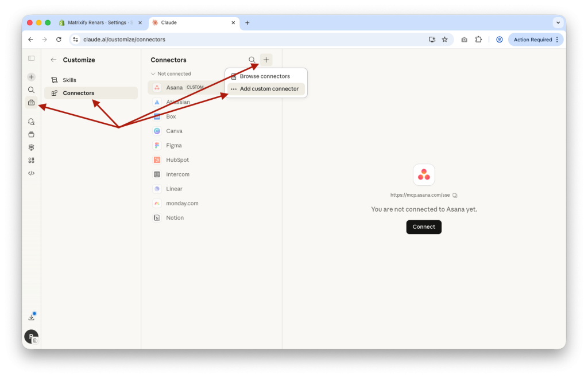Collapse the Not connected section
Viewport: 588px width, 378px height.
[x=171, y=73]
